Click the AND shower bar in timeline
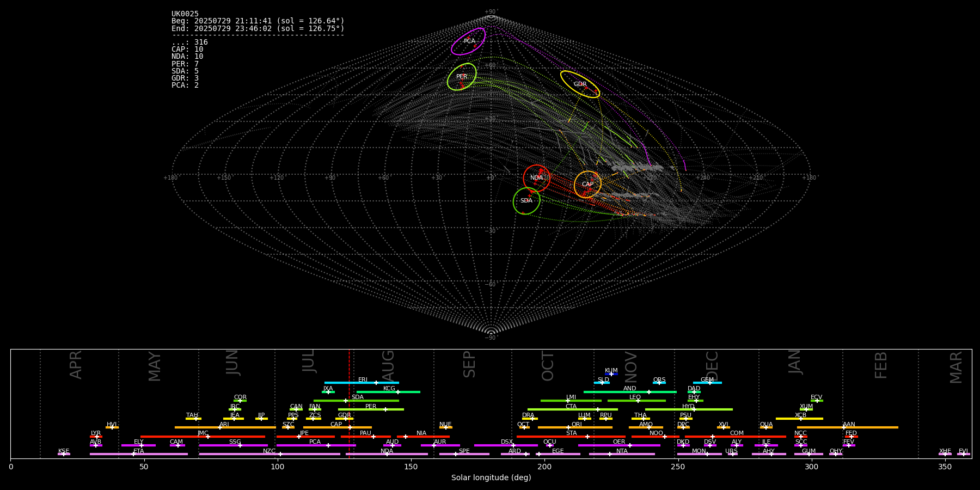The width and height of the screenshot is (980, 490). pos(630,392)
